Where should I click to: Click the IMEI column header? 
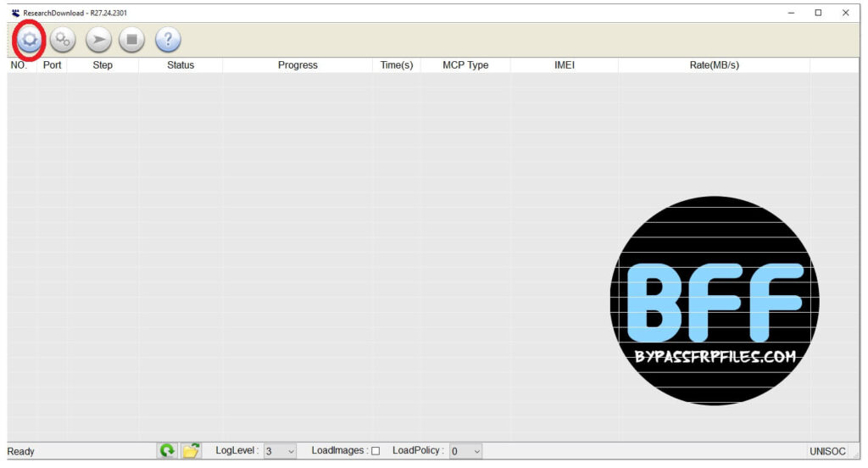(564, 64)
